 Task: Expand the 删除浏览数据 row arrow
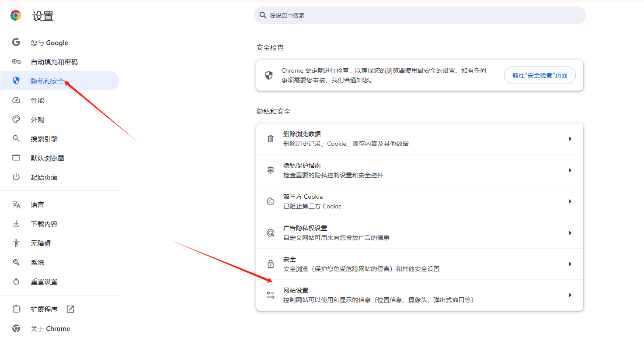click(x=570, y=139)
